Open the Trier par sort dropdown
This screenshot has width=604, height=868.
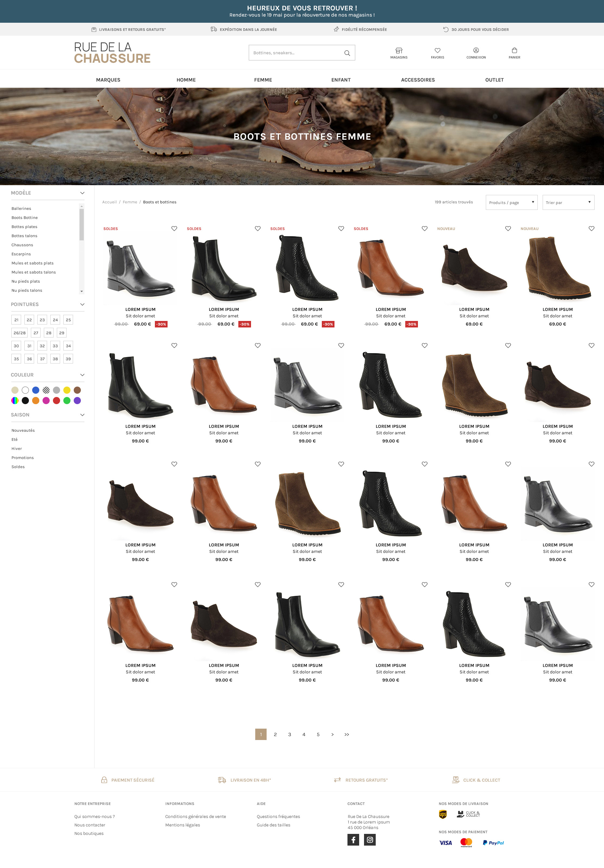click(568, 203)
